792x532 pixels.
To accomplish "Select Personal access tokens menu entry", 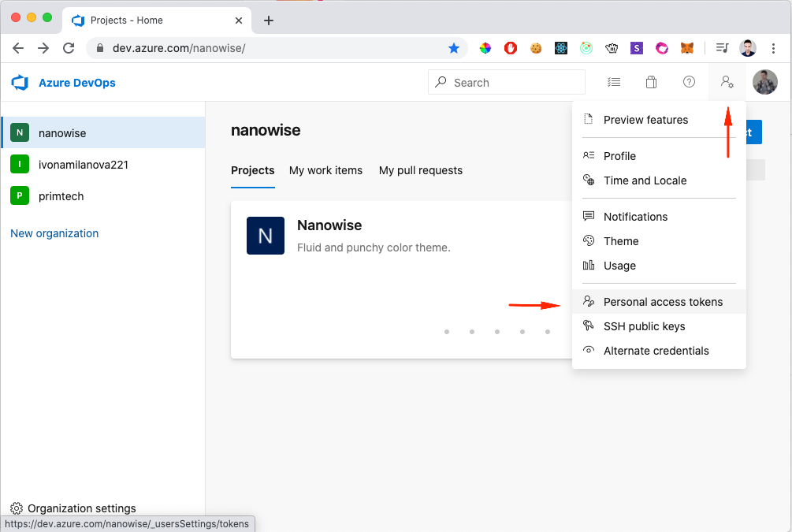I will [659, 302].
